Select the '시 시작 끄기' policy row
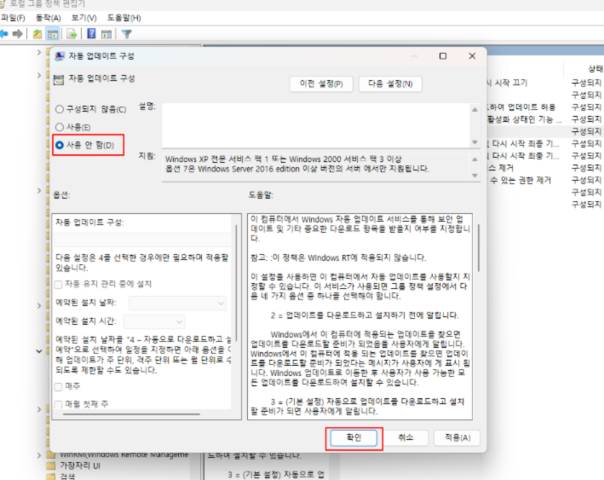Image resolution: width=604 pixels, height=480 pixels. (x=508, y=83)
